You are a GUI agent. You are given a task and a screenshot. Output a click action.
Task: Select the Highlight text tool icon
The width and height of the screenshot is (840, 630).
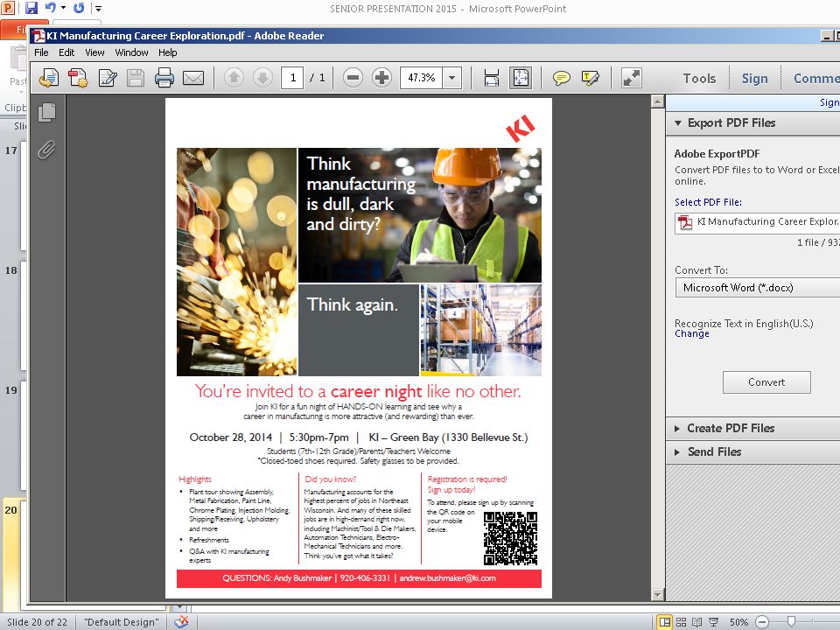[x=590, y=78]
